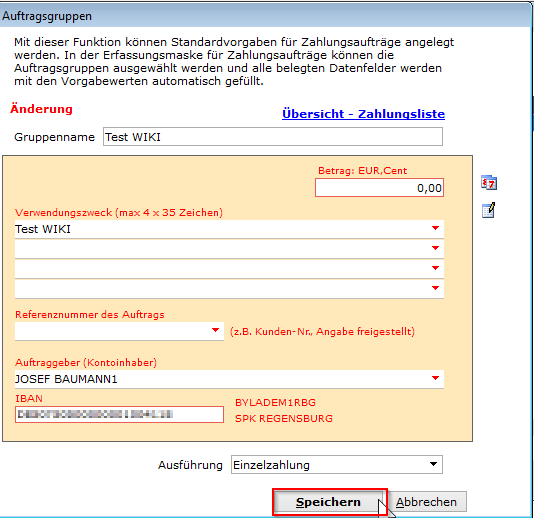
Task: Expand third Verwendungszweck line dropdown arrow
Action: tap(435, 268)
